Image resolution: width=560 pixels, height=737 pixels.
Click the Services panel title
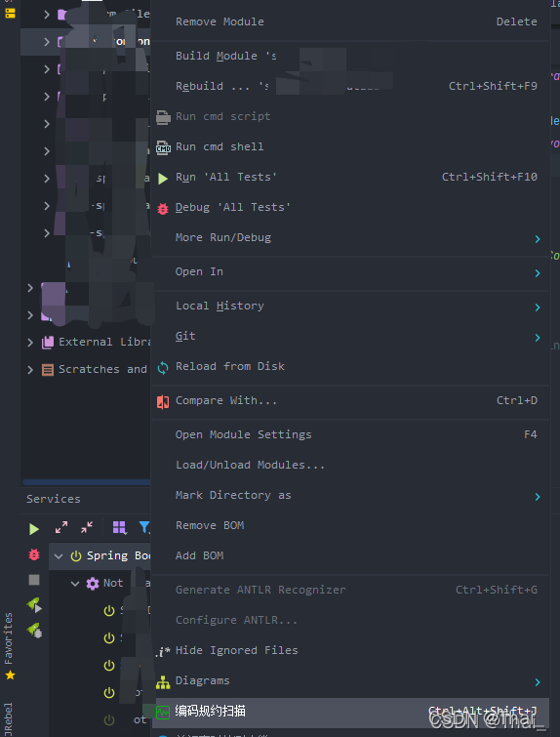[x=53, y=499]
